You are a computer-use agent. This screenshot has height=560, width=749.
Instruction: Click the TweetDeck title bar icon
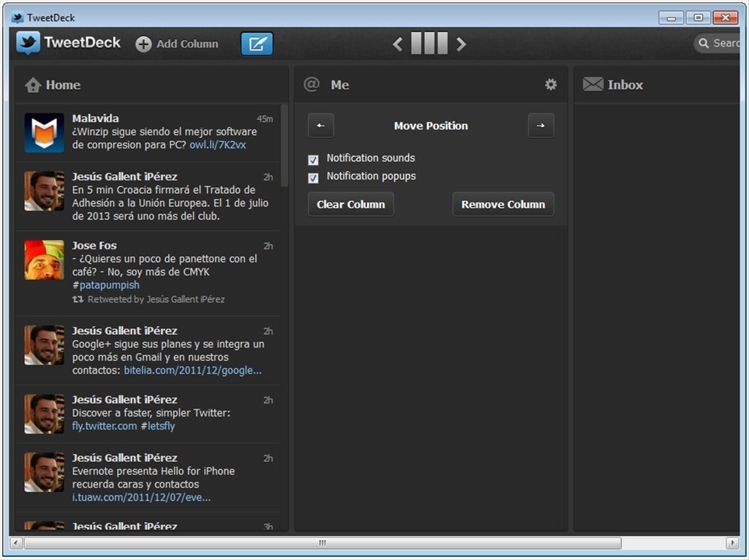(x=18, y=18)
